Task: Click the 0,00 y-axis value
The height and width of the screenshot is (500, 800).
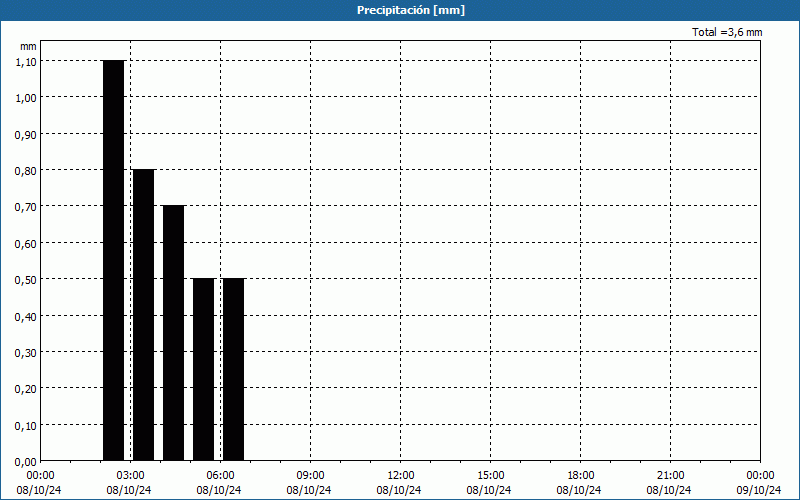Action: [x=26, y=462]
